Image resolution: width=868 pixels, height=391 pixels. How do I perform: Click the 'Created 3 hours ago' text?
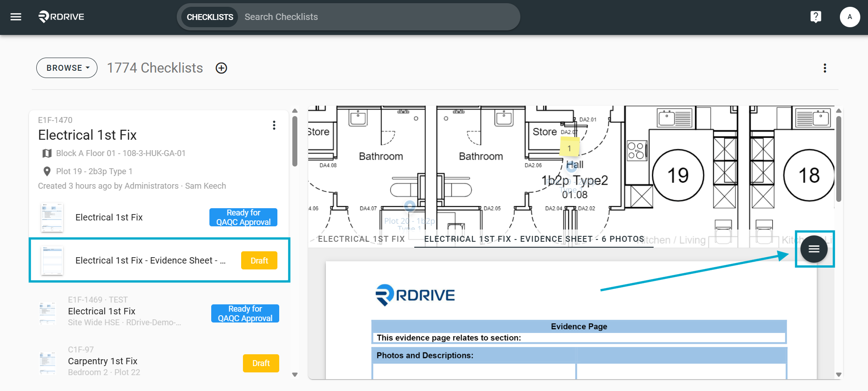pos(132,186)
